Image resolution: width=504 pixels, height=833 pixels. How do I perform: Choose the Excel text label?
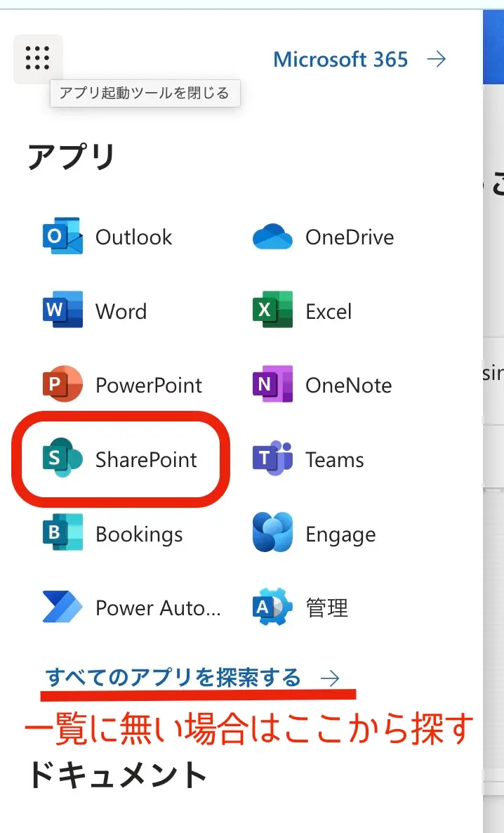click(329, 311)
